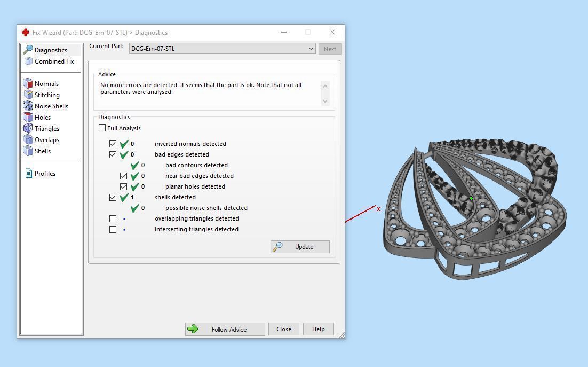Uncheck planar holes detected checkbox

[123, 186]
